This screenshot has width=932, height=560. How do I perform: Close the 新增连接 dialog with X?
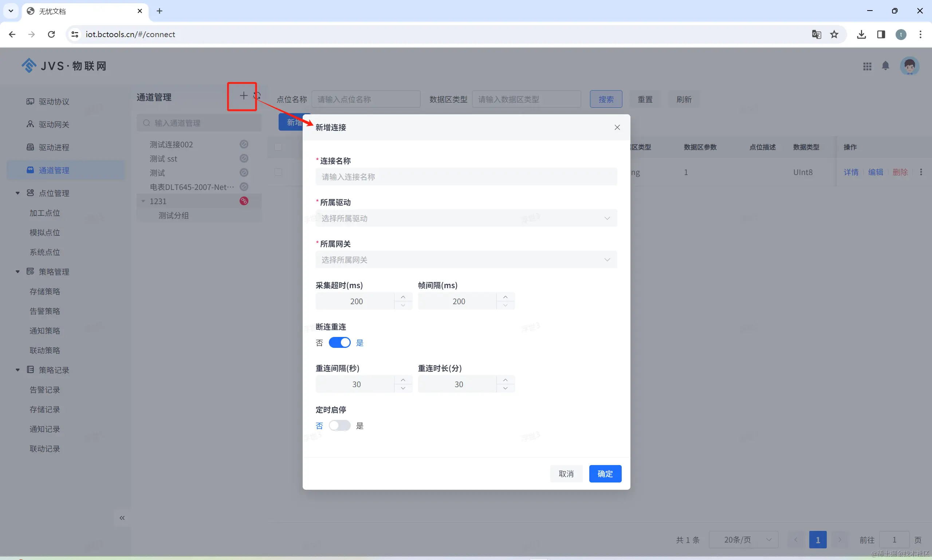[617, 128]
